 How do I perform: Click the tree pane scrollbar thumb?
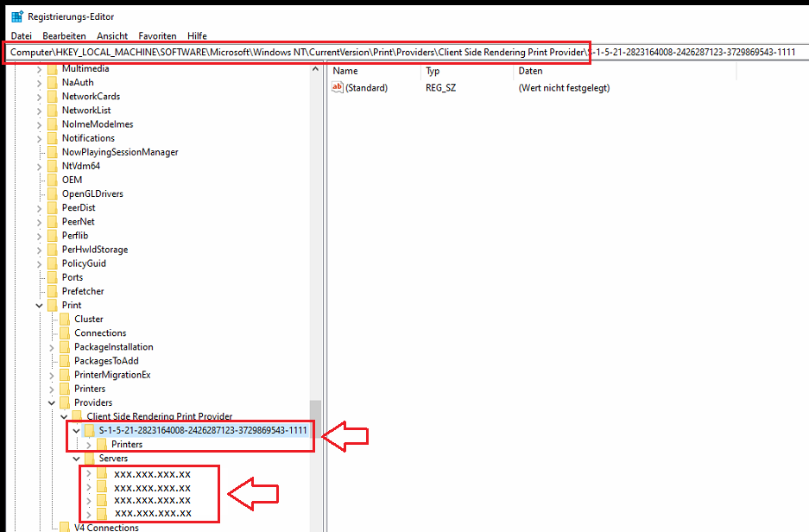pos(315,421)
